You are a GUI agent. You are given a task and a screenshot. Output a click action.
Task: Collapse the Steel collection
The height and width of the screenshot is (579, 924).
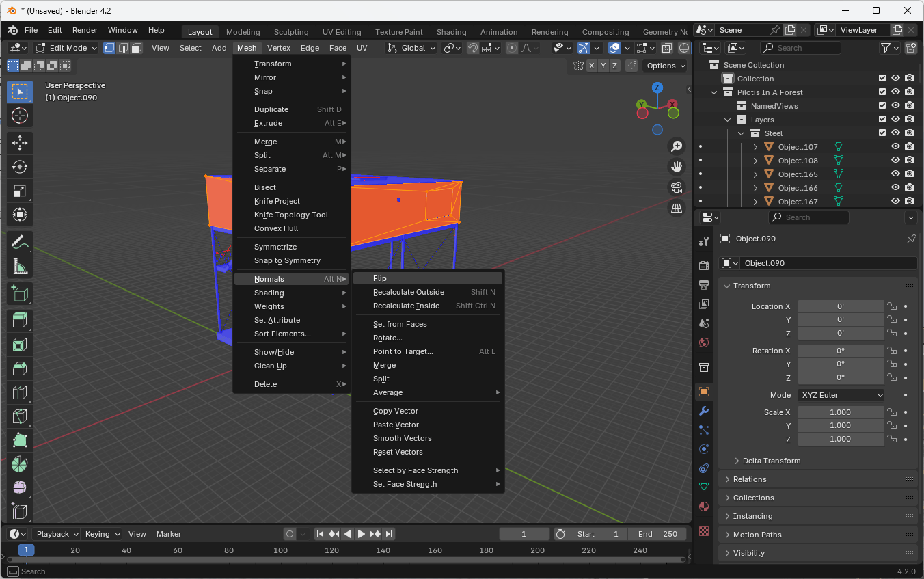742,133
